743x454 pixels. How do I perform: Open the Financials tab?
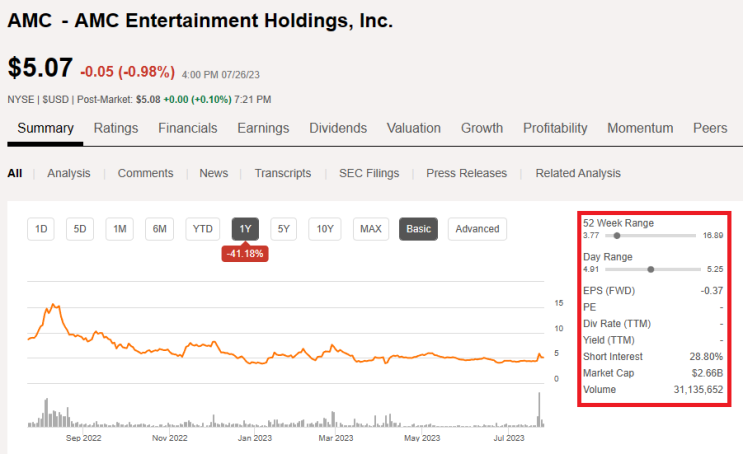(x=188, y=128)
